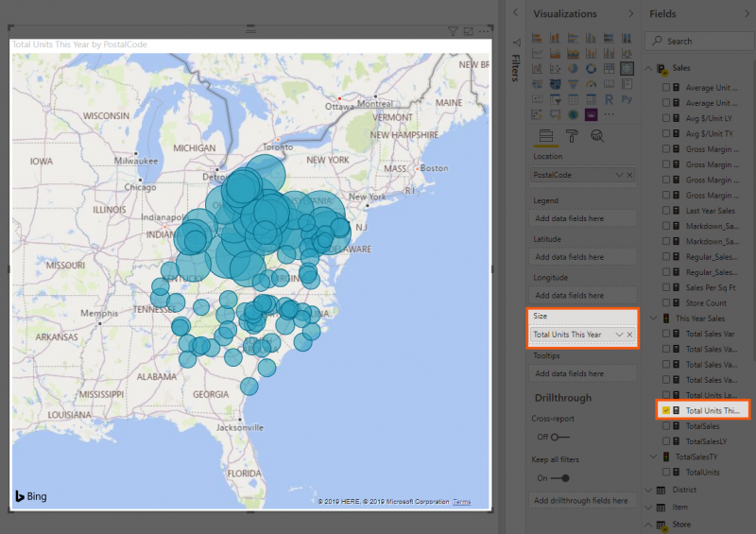Viewport: 756px width, 534px height.
Task: Select the gauge visualization
Action: 591,84
